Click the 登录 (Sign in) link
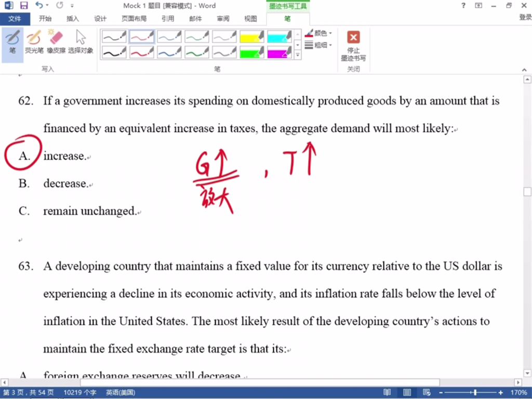The image size is (532, 399). pyautogui.click(x=525, y=17)
